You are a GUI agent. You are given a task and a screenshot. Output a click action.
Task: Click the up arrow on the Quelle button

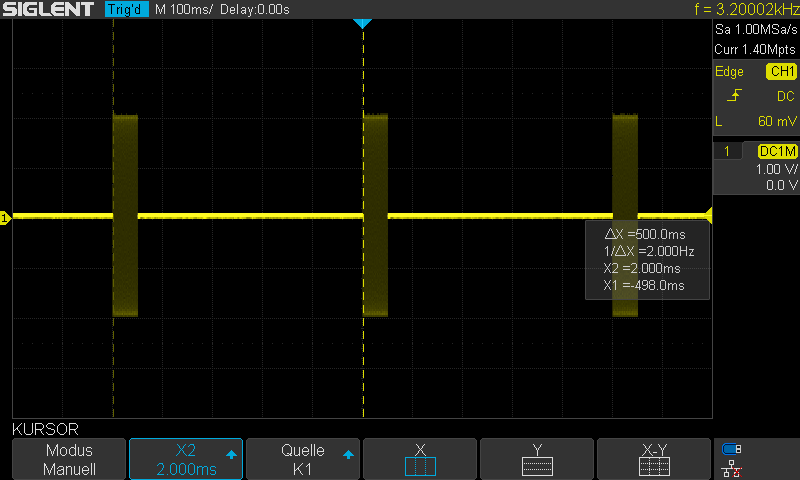tap(348, 454)
